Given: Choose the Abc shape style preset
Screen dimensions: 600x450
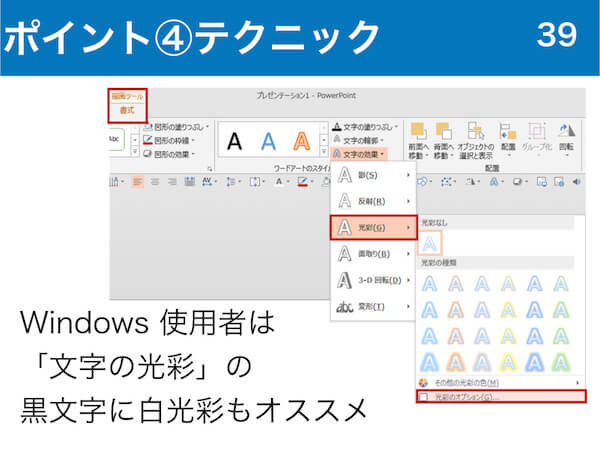Looking at the screenshot, I should click(116, 139).
